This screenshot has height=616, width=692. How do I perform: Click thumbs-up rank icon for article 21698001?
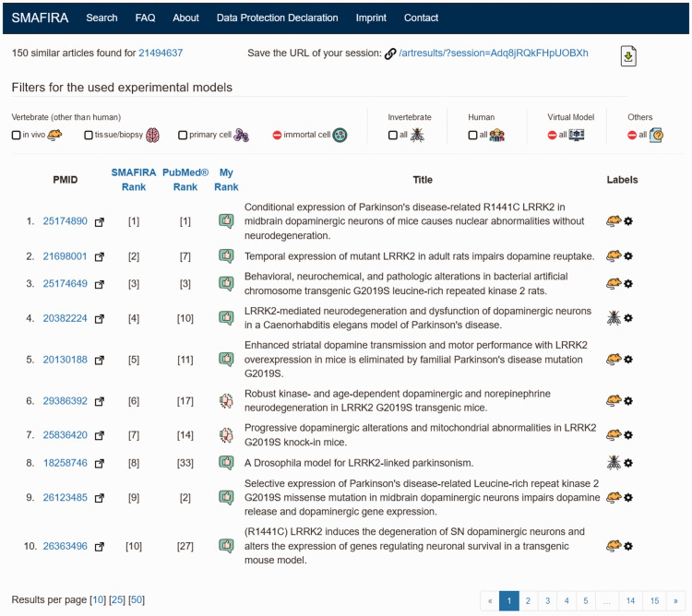[x=226, y=256]
